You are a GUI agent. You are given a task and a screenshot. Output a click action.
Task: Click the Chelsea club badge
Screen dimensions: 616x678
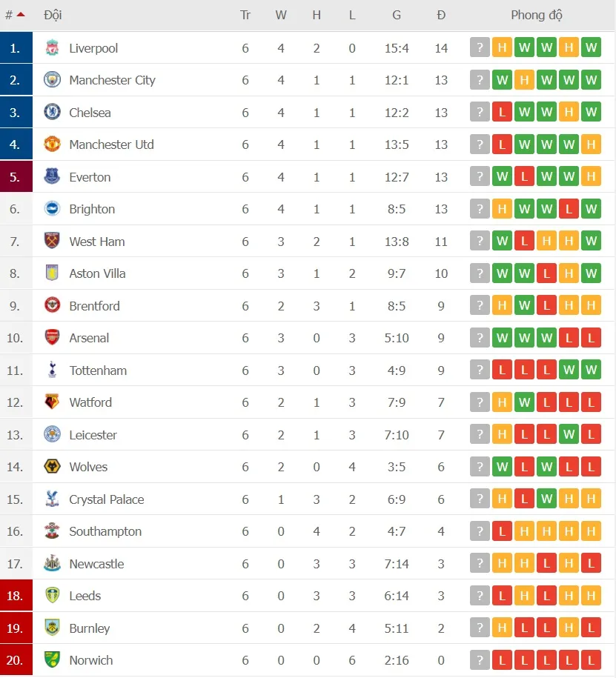tap(52, 112)
